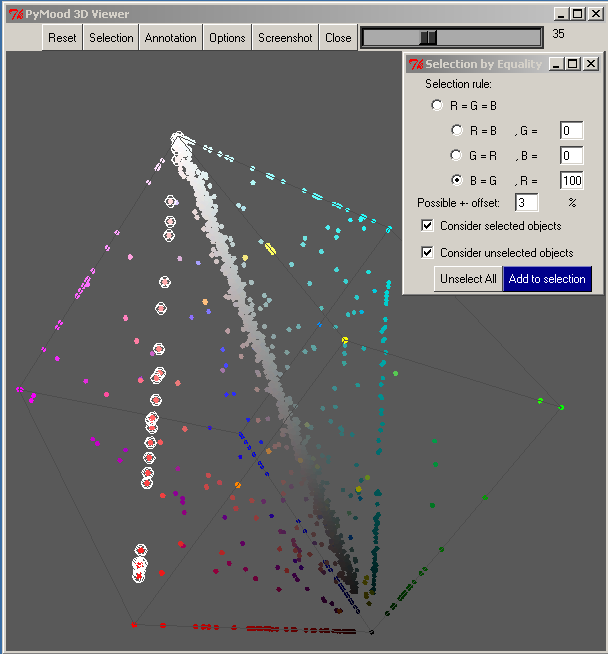
Task: Minimize the Selection by Equality dialog
Action: click(x=556, y=64)
